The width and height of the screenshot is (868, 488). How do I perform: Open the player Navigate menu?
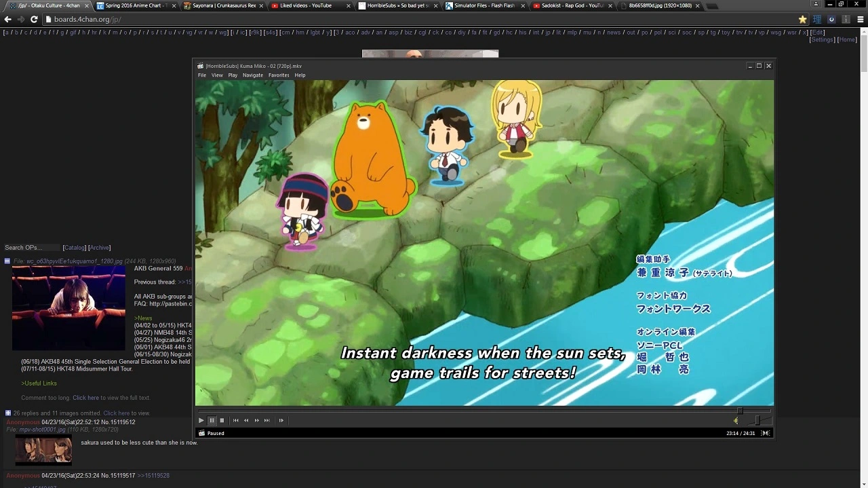pos(253,75)
